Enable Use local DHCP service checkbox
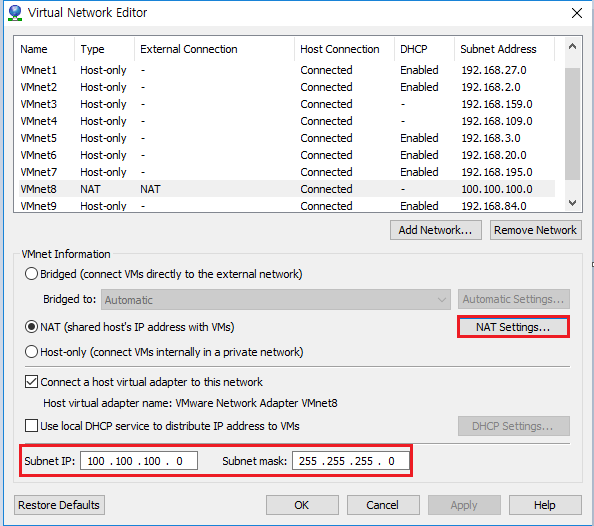This screenshot has height=526, width=594. click(x=31, y=426)
